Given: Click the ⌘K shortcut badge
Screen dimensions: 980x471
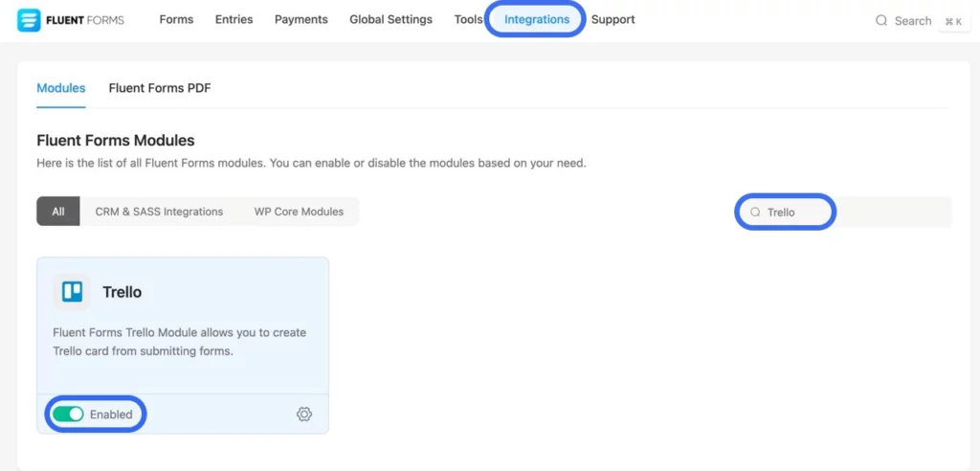Looking at the screenshot, I should coord(954,21).
